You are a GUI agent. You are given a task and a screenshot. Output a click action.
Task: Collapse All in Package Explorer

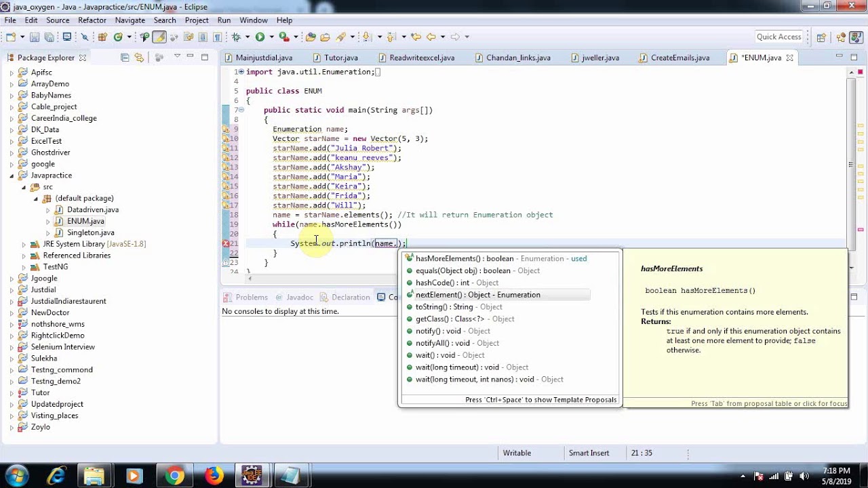point(125,58)
